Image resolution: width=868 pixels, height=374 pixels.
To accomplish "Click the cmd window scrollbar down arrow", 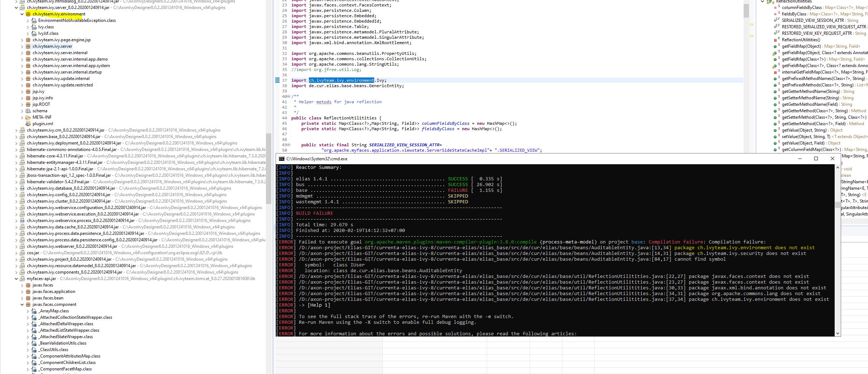I will 838,333.
